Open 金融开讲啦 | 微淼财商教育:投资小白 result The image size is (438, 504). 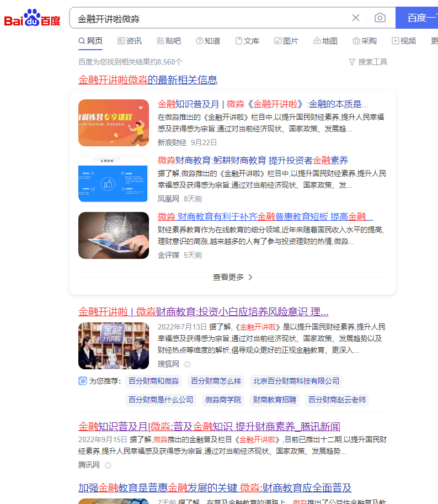pyautogui.click(x=203, y=311)
